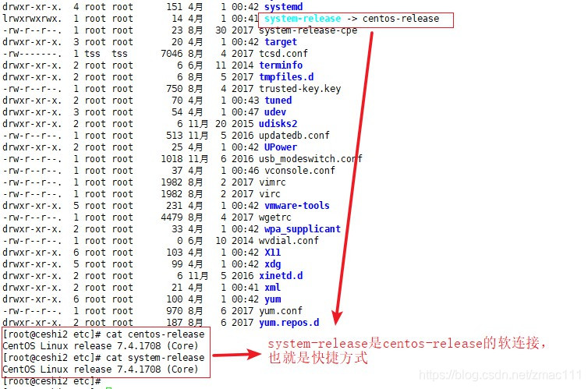Screen dimensions: 588x389
Task: Click the tmpfiles.d directory name
Action: (x=286, y=77)
